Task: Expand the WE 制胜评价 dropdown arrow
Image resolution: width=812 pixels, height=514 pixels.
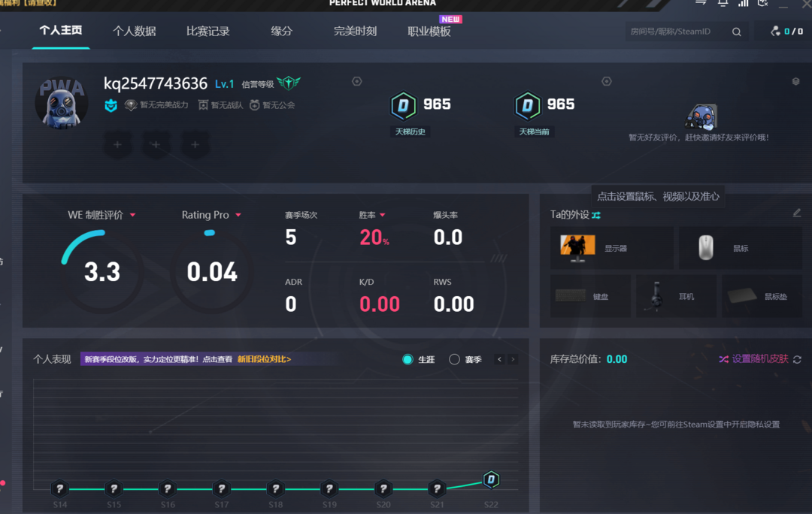Action: tap(133, 215)
